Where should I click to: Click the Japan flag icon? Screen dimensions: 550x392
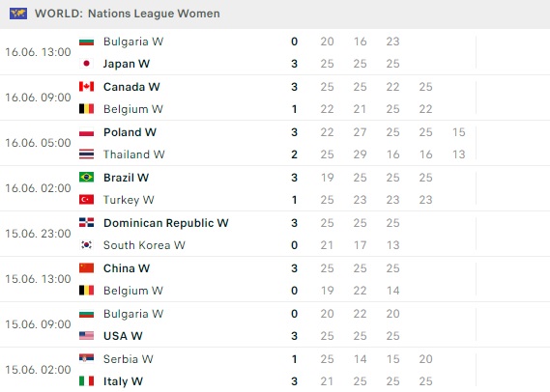coord(86,64)
